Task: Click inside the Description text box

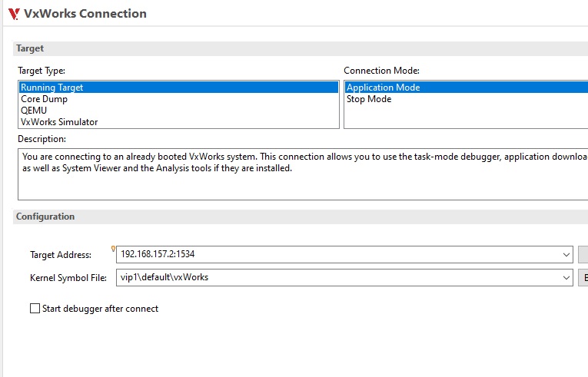Action: coord(303,174)
